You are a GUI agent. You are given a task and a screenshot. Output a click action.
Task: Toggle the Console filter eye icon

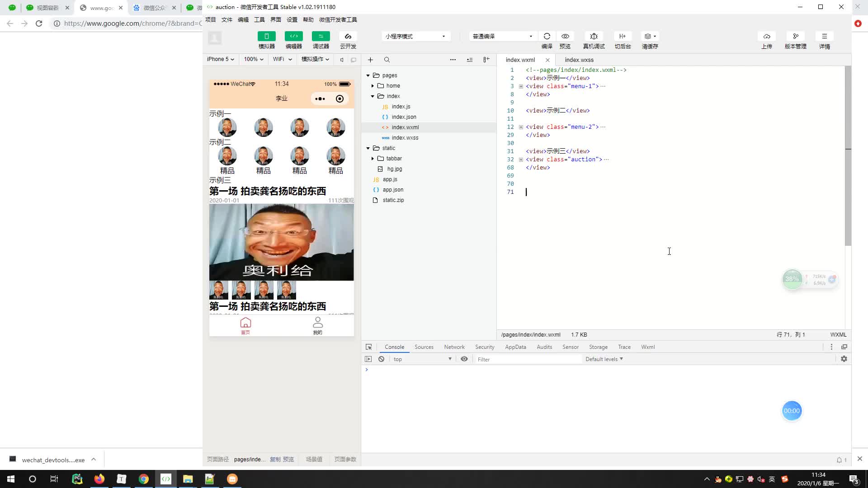(464, 359)
